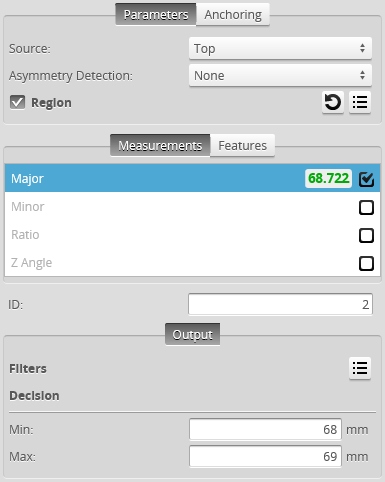385x482 pixels.
Task: Click the Output tab
Action: (x=192, y=334)
